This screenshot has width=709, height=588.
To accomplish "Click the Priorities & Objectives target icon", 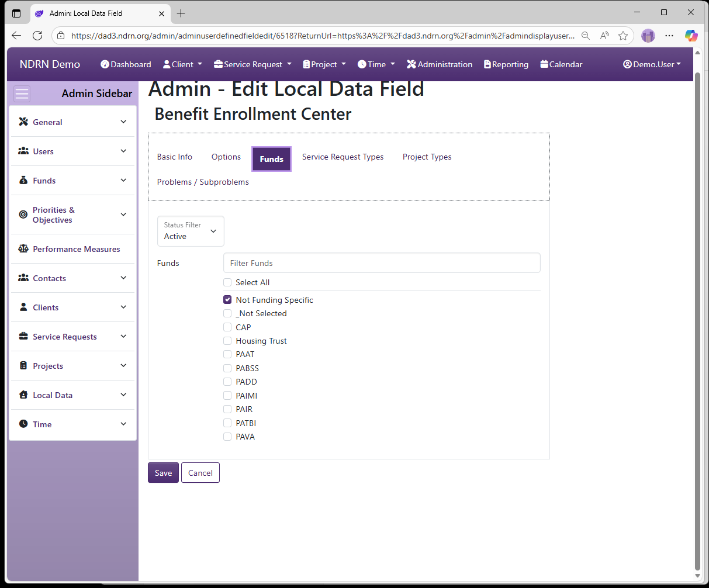I will click(23, 215).
